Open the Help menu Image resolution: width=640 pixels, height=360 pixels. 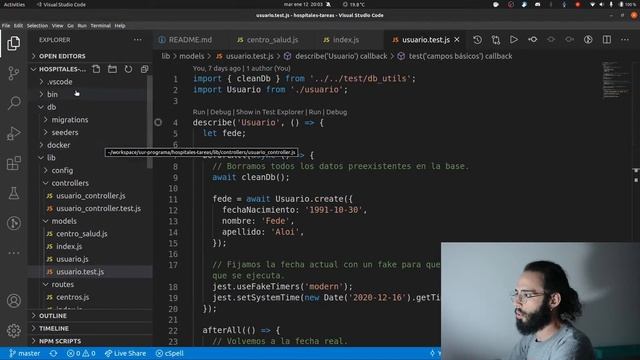point(120,25)
